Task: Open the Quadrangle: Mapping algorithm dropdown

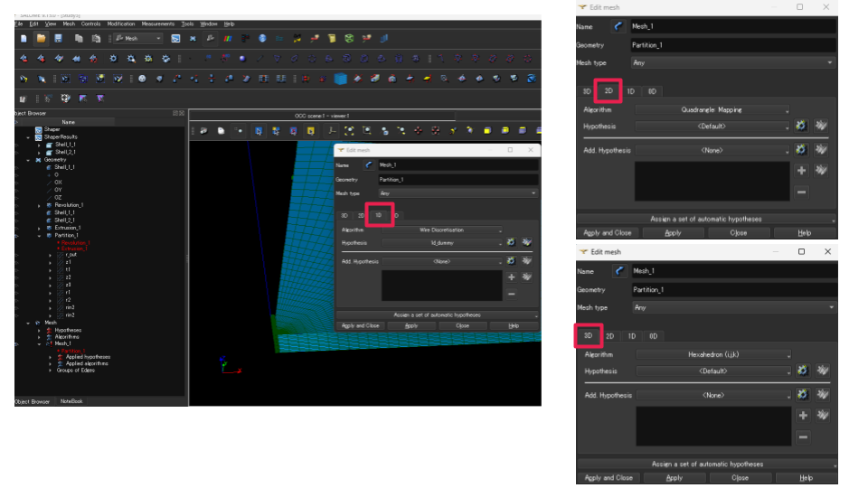Action: pos(712,110)
